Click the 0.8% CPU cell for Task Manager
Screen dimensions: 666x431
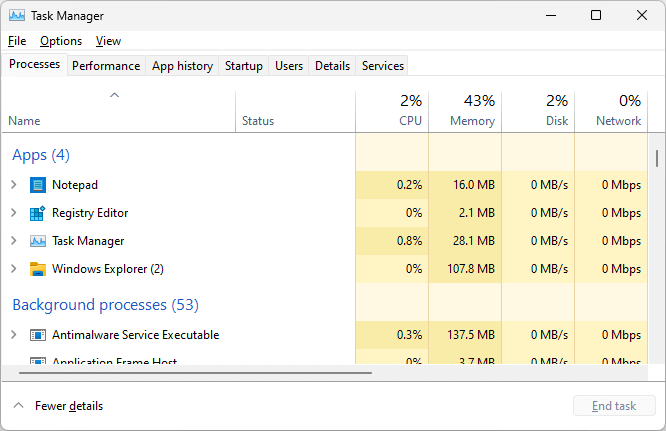click(x=392, y=241)
